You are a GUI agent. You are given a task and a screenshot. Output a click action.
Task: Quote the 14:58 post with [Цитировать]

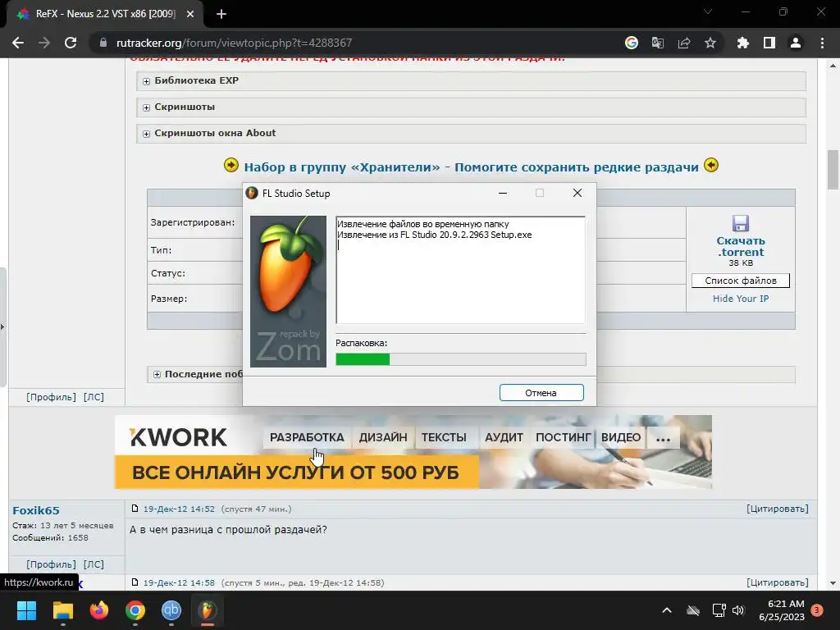point(778,582)
